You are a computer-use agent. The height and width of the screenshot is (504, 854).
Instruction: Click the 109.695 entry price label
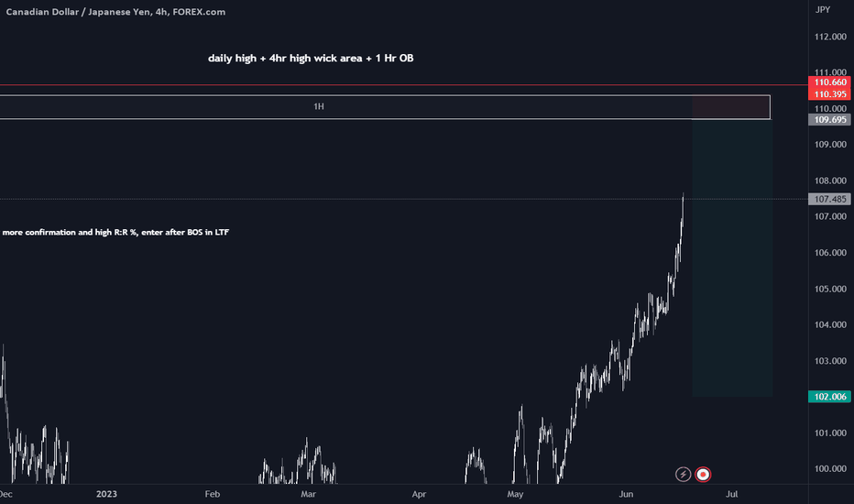[x=829, y=120]
